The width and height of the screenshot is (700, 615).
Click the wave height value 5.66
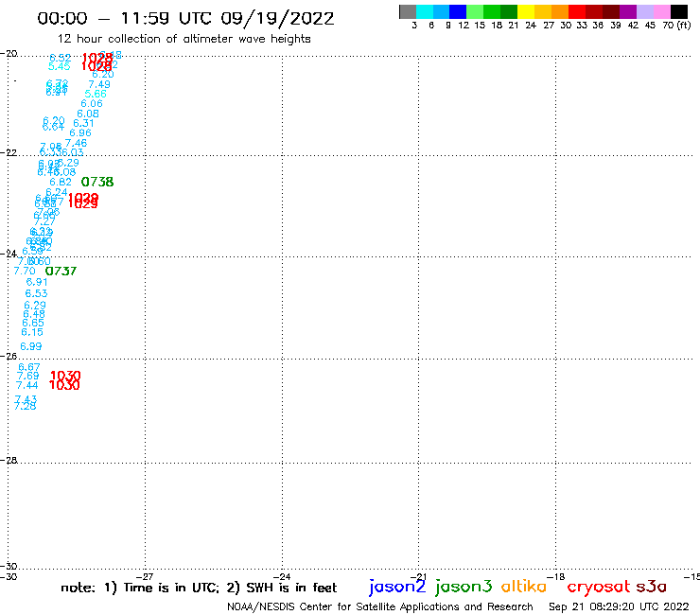pos(96,94)
